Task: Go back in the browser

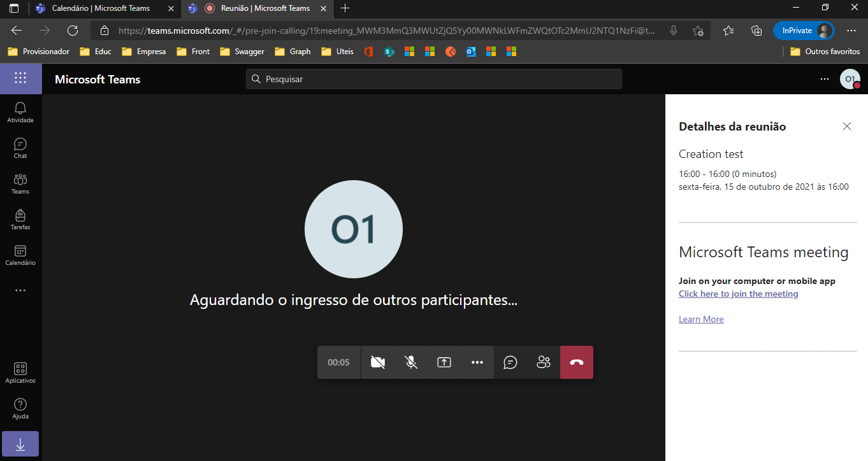Action: (x=17, y=31)
